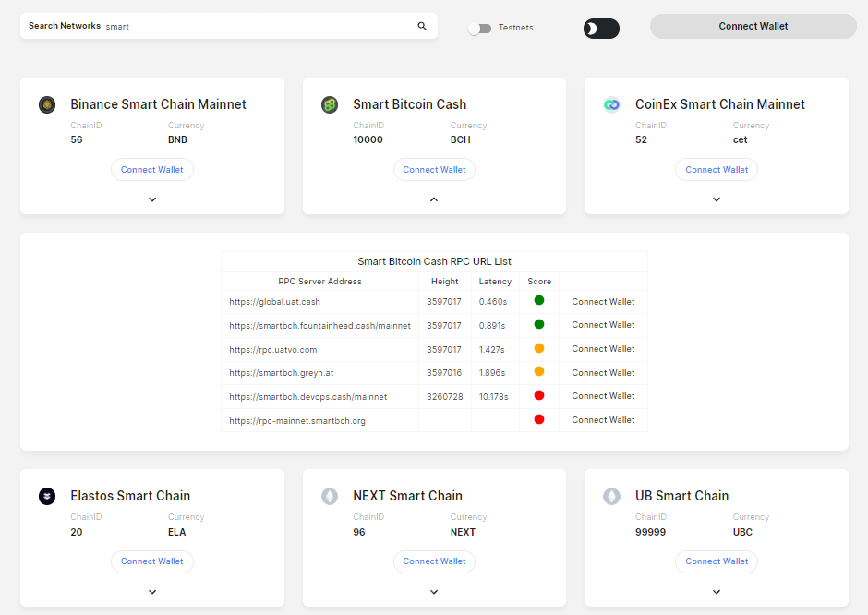Viewport: 868px width, 615px height.
Task: Connect Wallet for smartbch.greyh.at row
Action: coord(603,372)
